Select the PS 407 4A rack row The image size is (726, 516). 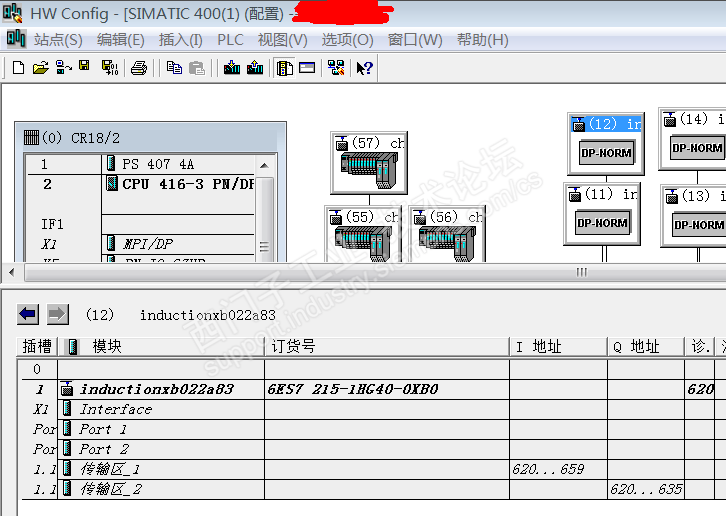[x=140, y=164]
